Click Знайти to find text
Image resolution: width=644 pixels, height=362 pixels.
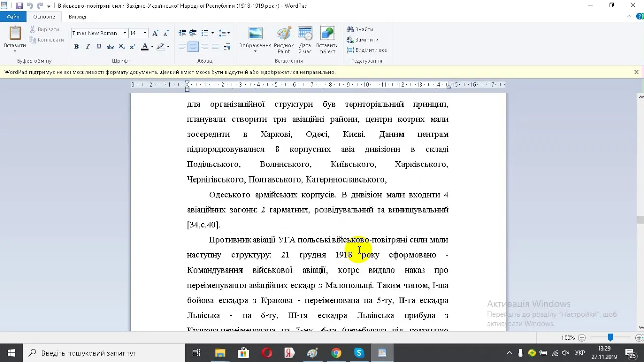click(x=360, y=29)
